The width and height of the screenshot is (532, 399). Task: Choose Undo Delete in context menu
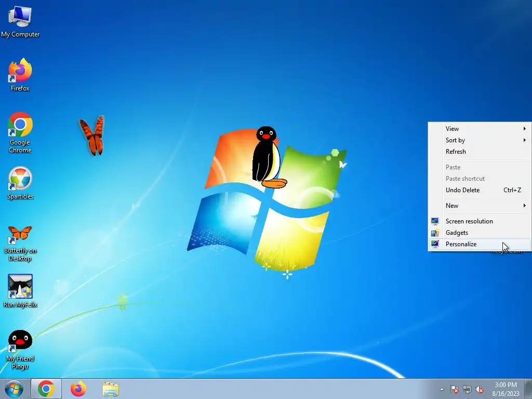click(480, 190)
